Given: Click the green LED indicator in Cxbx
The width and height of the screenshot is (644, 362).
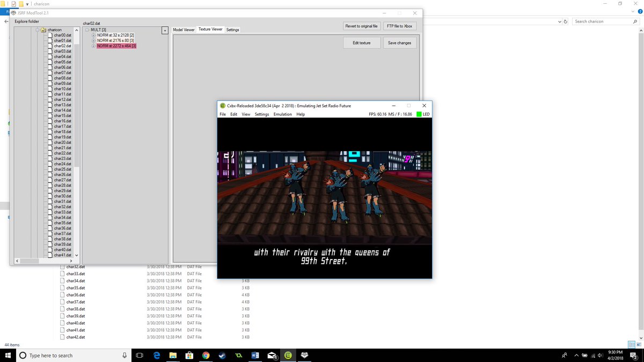Looking at the screenshot, I should pyautogui.click(x=419, y=114).
